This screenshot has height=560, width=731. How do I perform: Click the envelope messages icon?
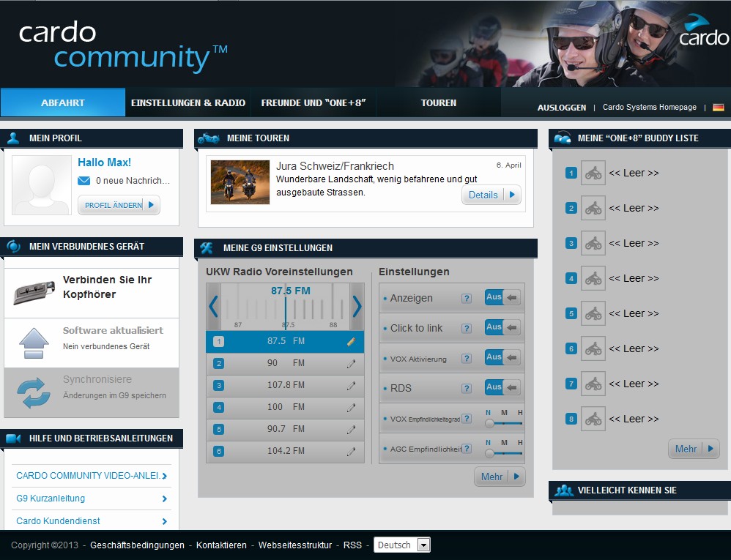pyautogui.click(x=84, y=180)
